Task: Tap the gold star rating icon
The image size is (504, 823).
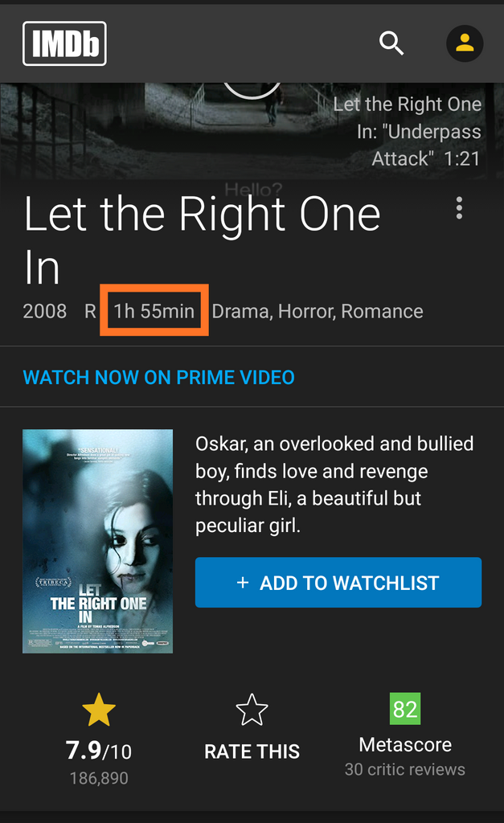Action: tap(99, 710)
